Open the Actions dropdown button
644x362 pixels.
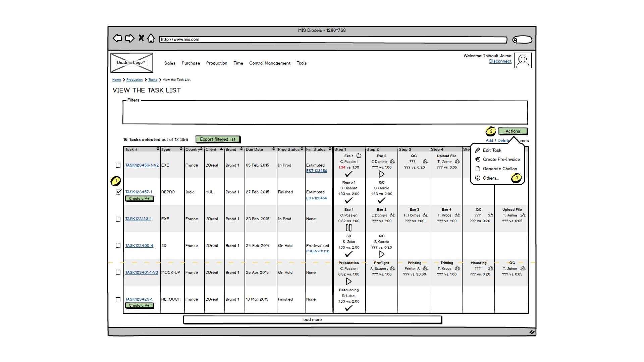pos(513,131)
